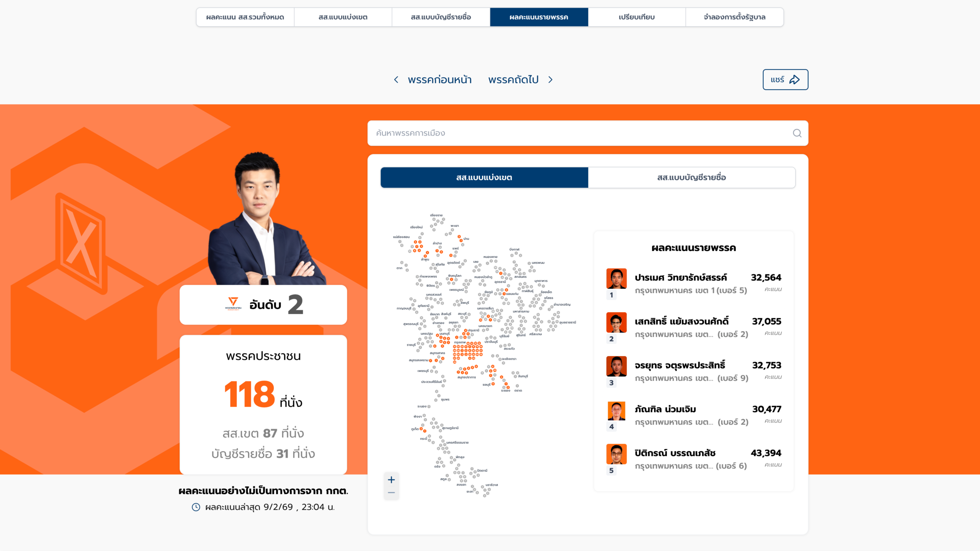980x551 pixels.
Task: Go to พรรคก่อนหน้า link
Action: [439, 80]
